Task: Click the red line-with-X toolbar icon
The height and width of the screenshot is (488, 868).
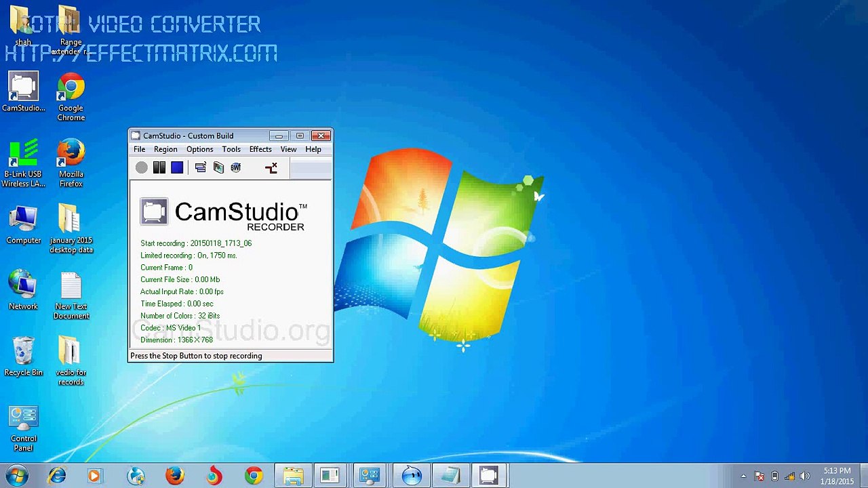Action: coord(271,167)
